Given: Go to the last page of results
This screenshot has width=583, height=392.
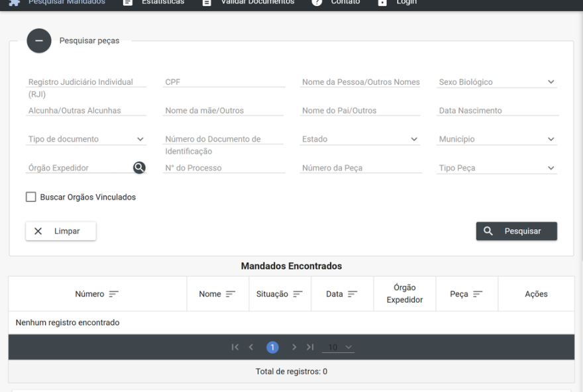Looking at the screenshot, I should (309, 348).
